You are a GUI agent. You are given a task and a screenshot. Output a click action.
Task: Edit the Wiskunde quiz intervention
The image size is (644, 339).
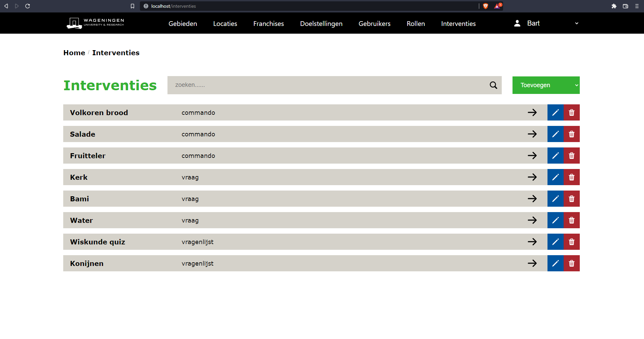tap(555, 242)
